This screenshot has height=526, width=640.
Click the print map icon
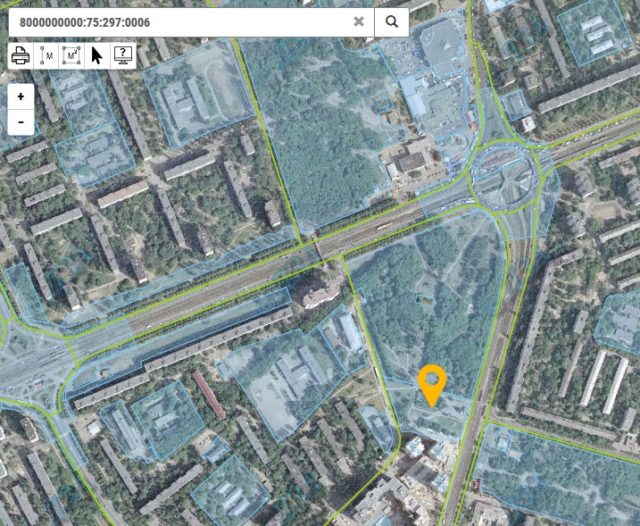pos(20,56)
